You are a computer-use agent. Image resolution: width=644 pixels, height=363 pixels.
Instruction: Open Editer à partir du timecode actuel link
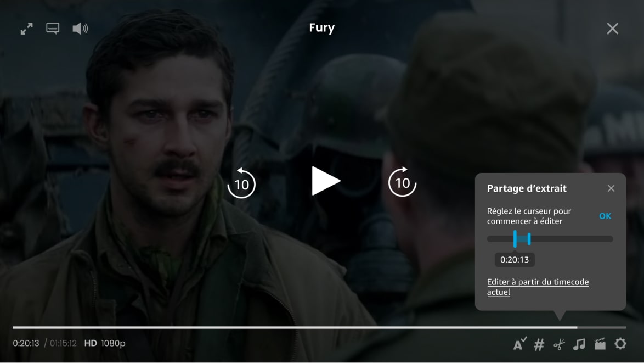(x=538, y=287)
